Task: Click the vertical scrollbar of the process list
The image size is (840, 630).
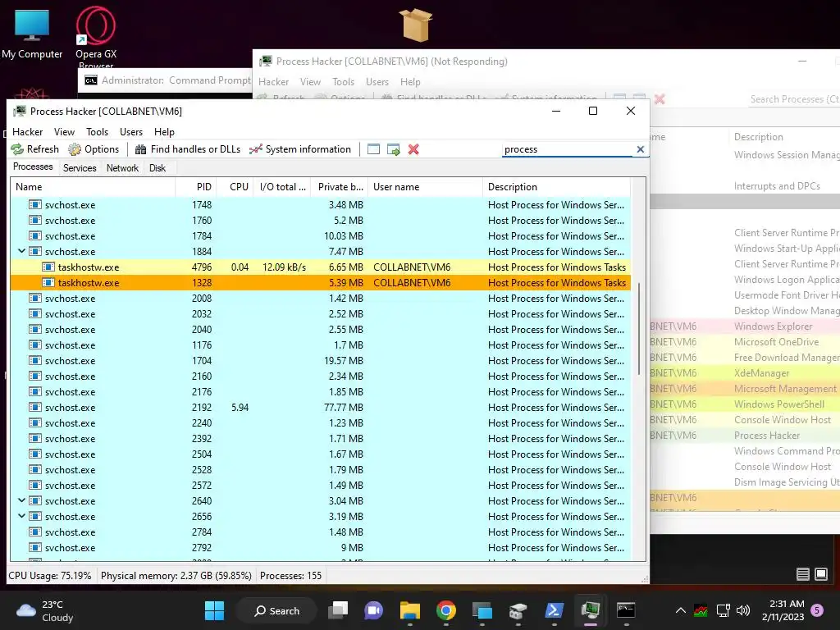Action: [x=638, y=326]
